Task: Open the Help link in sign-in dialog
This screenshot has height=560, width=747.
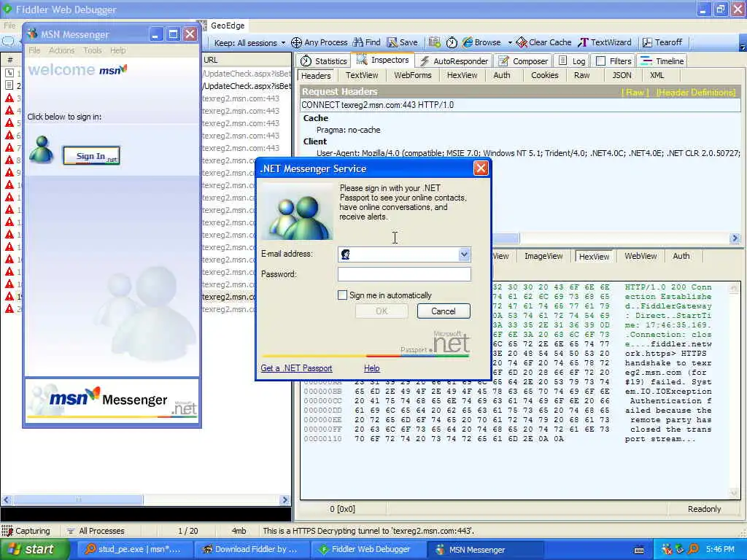Action: point(371,368)
